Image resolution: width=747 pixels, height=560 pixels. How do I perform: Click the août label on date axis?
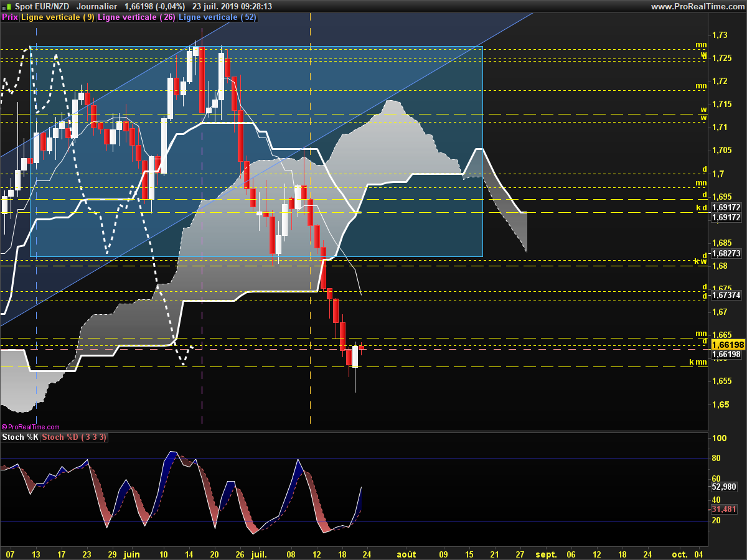406,554
